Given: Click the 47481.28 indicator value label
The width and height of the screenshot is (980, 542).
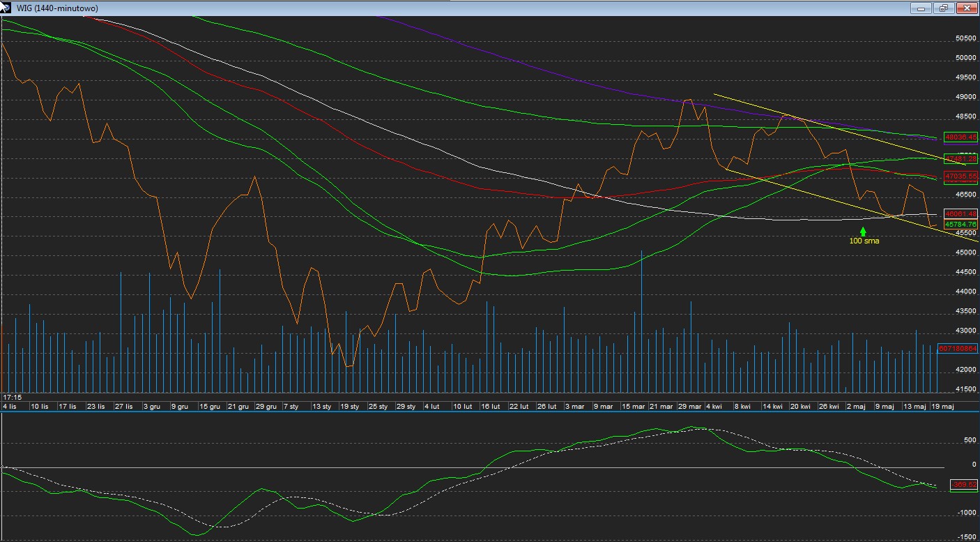Looking at the screenshot, I should click(960, 159).
